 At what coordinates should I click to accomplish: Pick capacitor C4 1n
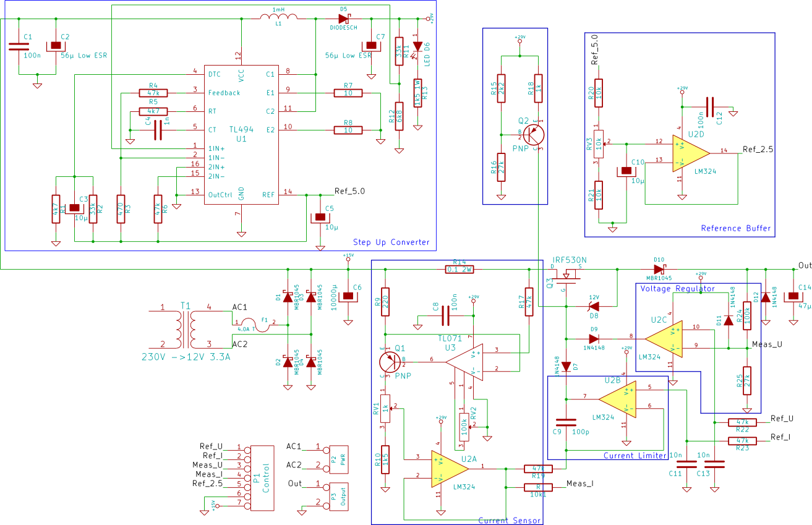158,130
